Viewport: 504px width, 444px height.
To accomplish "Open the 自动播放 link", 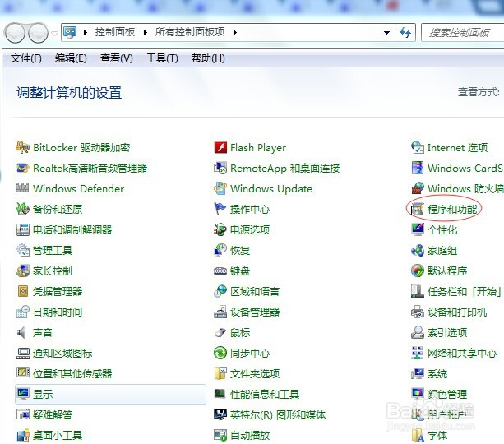I will [250, 435].
